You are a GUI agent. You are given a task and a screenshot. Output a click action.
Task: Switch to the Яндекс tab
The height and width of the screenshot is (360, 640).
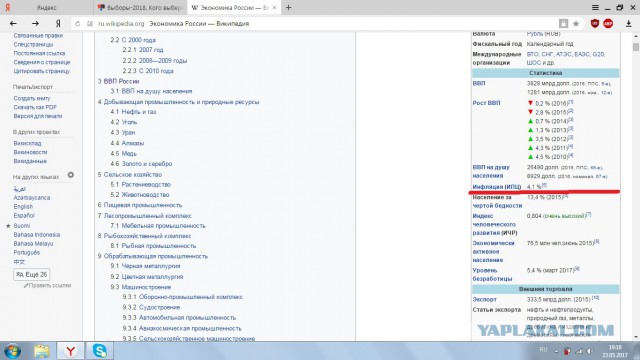pos(47,7)
